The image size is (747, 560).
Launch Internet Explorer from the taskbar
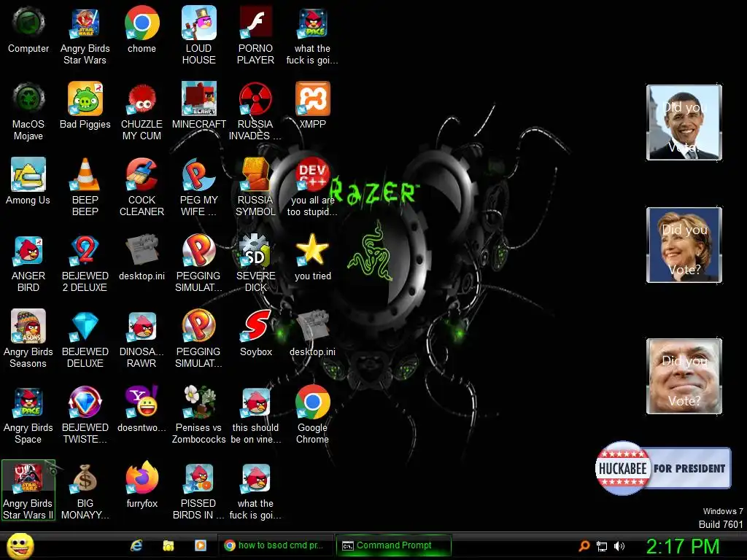tap(136, 545)
